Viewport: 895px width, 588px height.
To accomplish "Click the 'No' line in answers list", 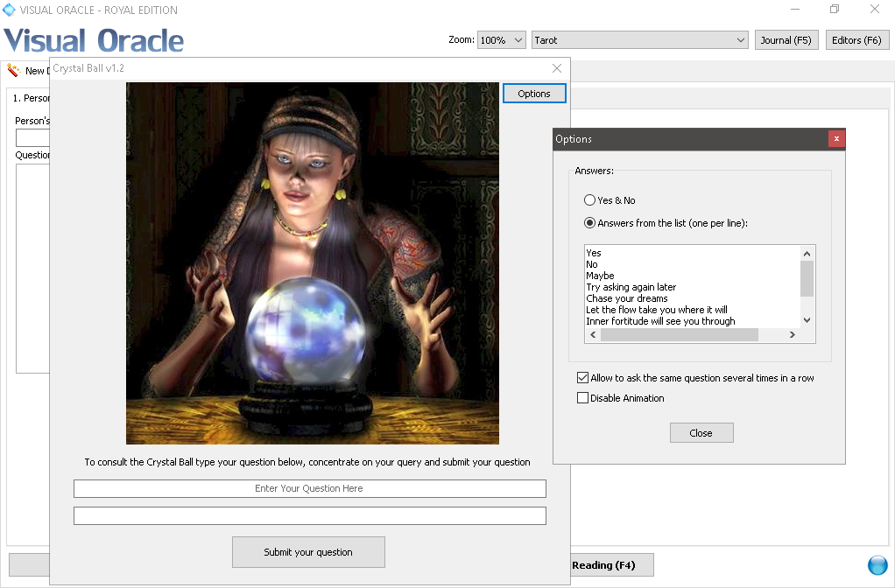I will pyautogui.click(x=592, y=264).
